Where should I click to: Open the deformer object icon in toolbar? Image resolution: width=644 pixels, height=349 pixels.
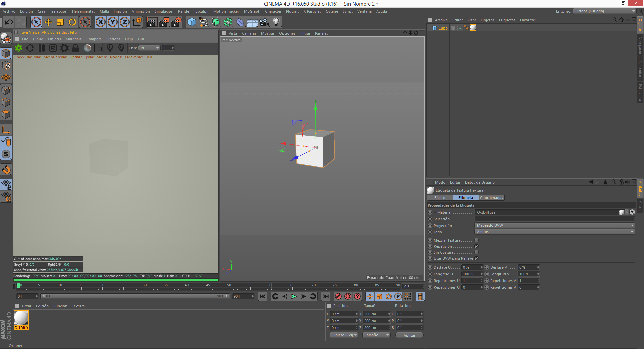pyautogui.click(x=240, y=22)
